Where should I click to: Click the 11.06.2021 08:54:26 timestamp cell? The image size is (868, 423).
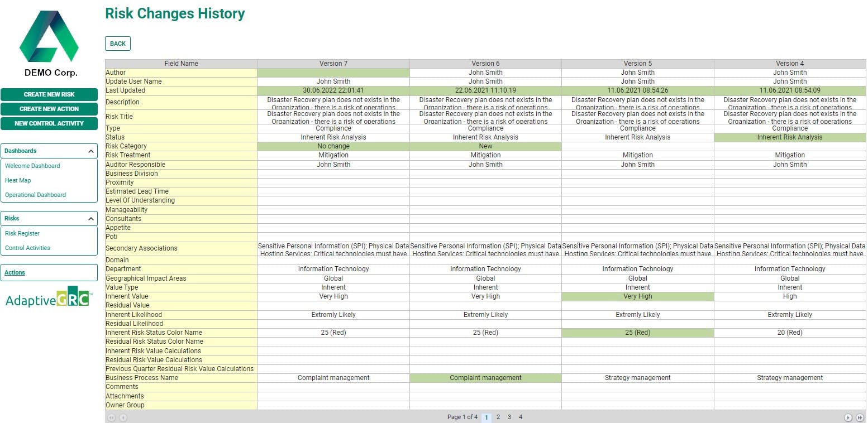click(x=638, y=90)
